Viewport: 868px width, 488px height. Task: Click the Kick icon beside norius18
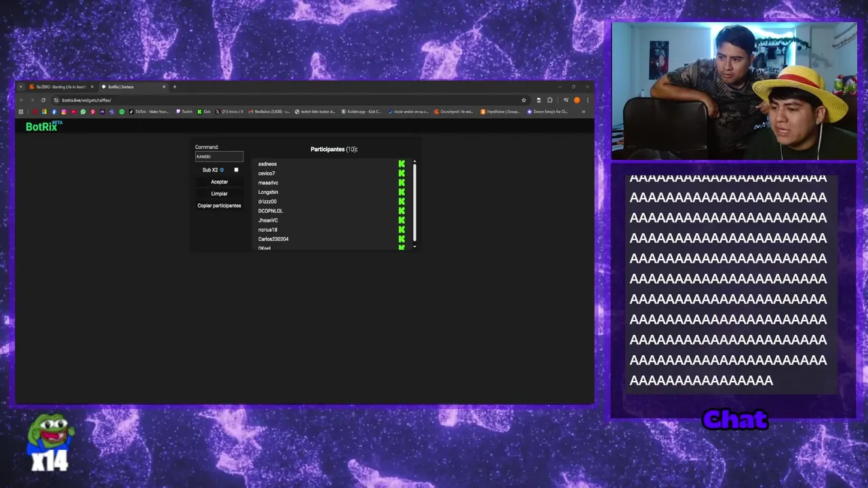click(401, 230)
